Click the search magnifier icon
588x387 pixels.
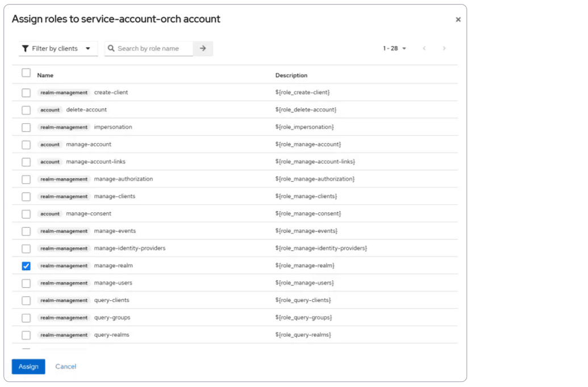pyautogui.click(x=111, y=49)
